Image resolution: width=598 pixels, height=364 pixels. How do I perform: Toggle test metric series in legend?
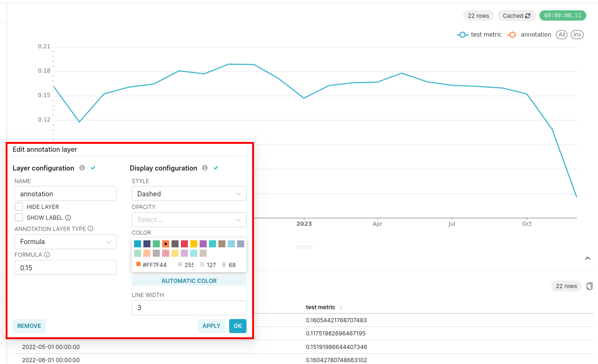[479, 35]
